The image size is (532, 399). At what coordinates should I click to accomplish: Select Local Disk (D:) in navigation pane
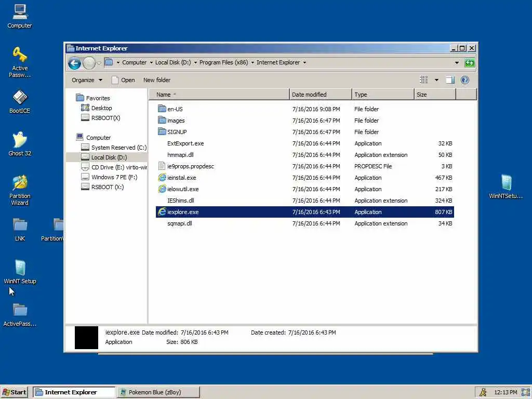coord(109,157)
